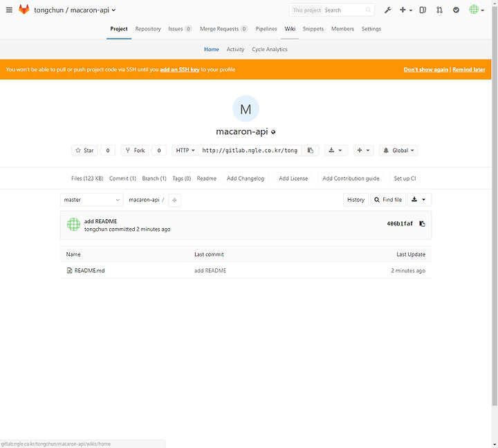Switch to the Project tab
Screen dimensions: 498x448
coord(119,29)
